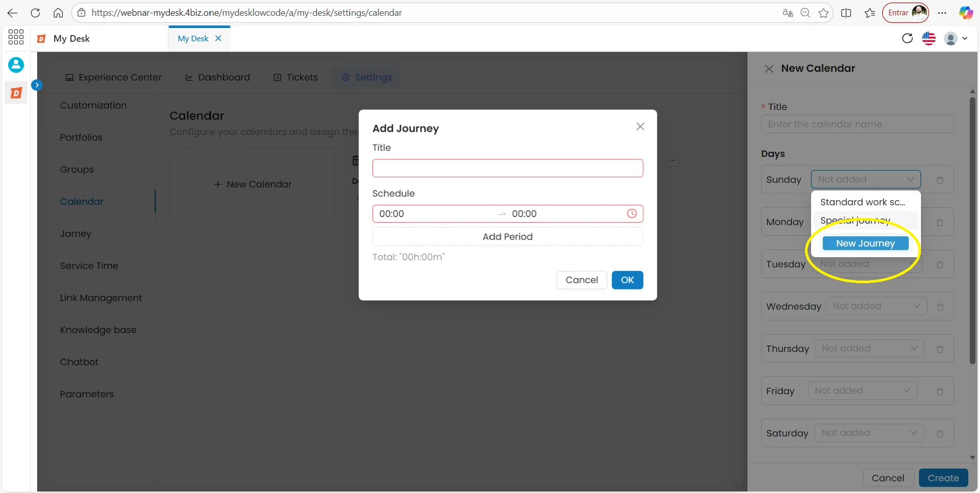Open the clock time picker icon
Image resolution: width=980 pixels, height=493 pixels.
click(631, 213)
